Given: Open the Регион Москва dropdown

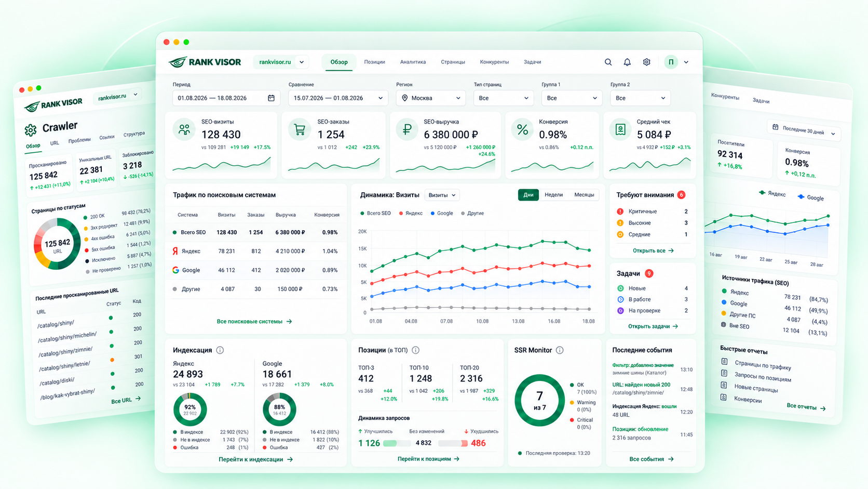Looking at the screenshot, I should point(431,98).
